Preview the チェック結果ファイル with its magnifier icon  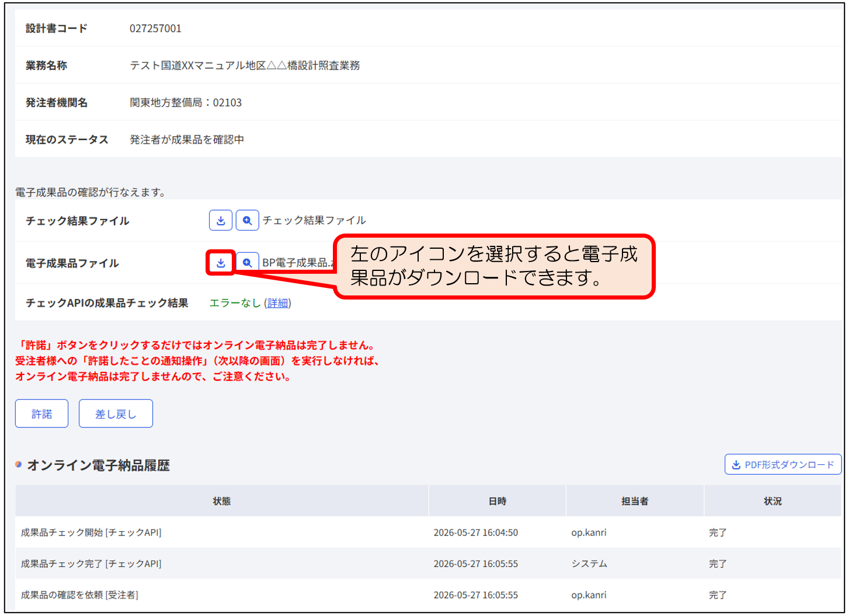(x=248, y=221)
